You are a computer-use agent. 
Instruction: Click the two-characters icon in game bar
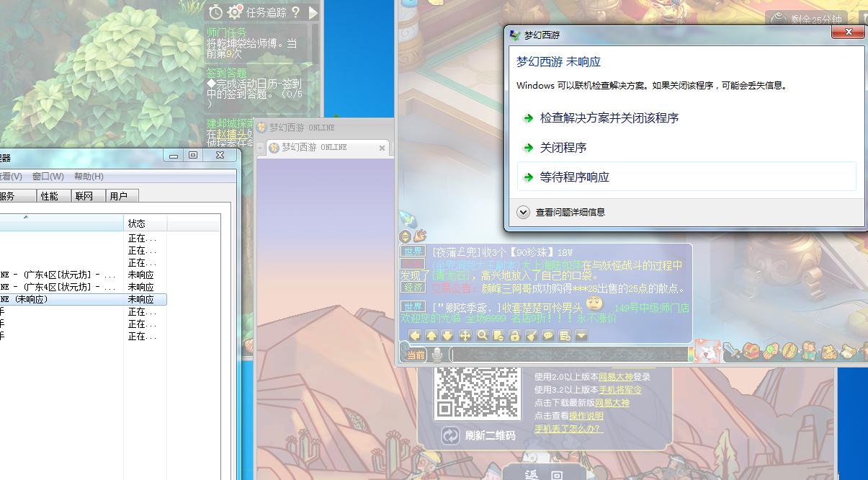[808, 351]
